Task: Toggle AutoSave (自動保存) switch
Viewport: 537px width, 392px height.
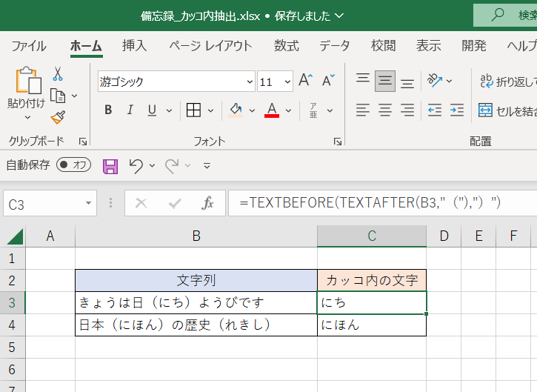Action: click(73, 165)
